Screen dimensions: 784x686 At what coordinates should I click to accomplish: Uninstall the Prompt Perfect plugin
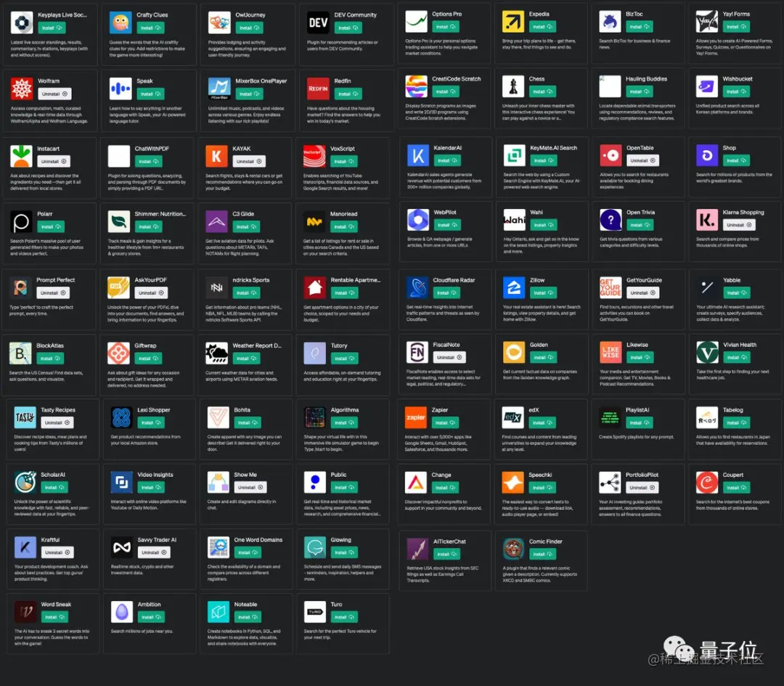53,293
